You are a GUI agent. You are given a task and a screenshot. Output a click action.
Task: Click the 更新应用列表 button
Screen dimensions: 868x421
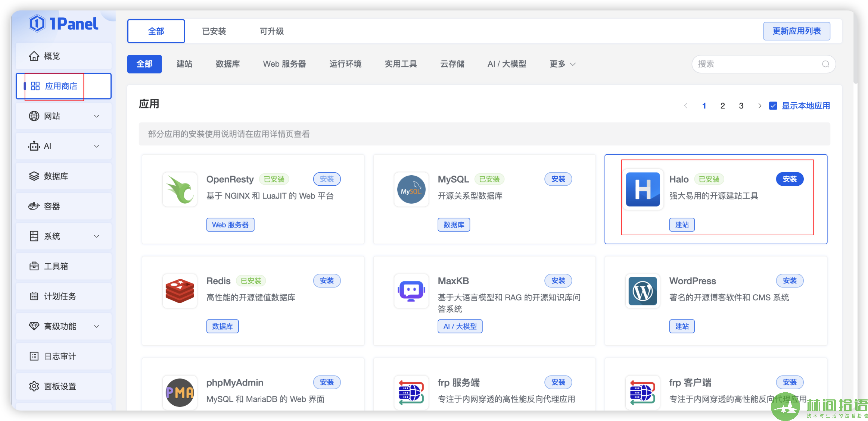(x=797, y=31)
